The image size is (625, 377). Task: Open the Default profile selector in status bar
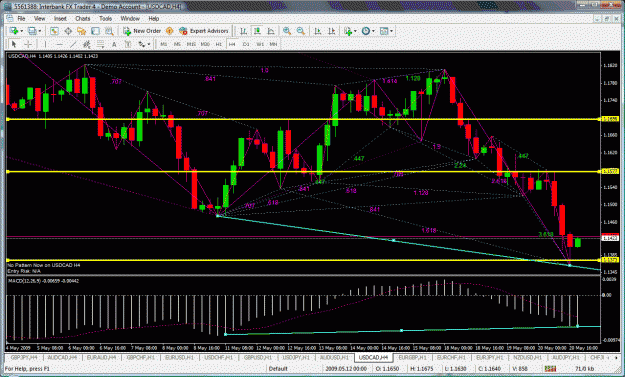pos(278,369)
